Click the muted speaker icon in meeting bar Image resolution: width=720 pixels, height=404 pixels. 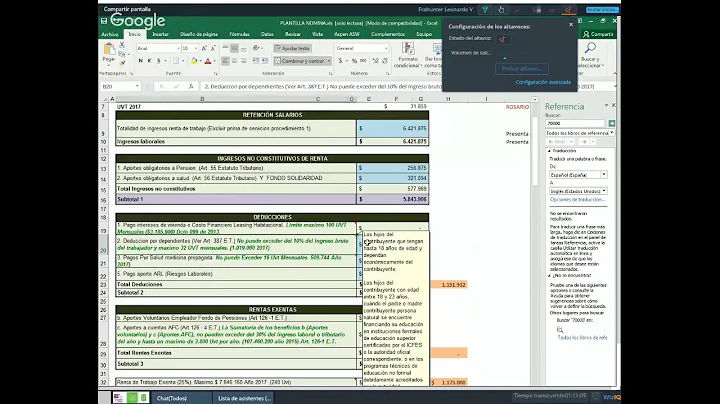[x=568, y=10]
